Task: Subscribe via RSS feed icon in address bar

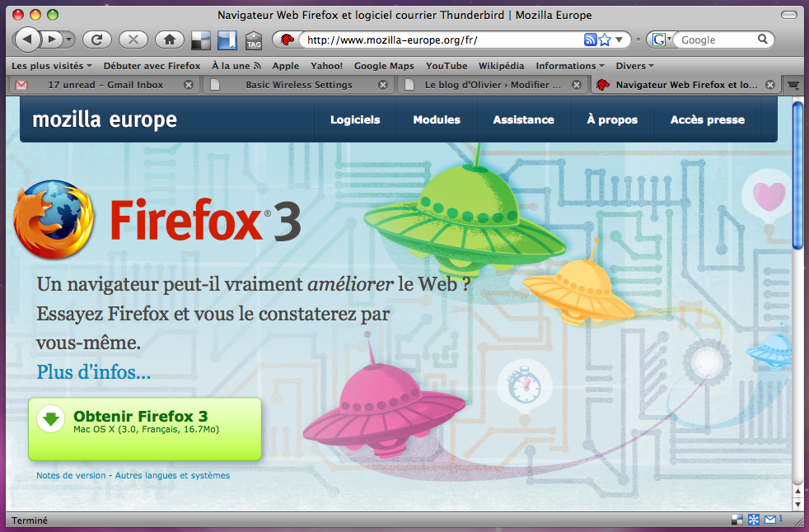Action: pos(590,40)
